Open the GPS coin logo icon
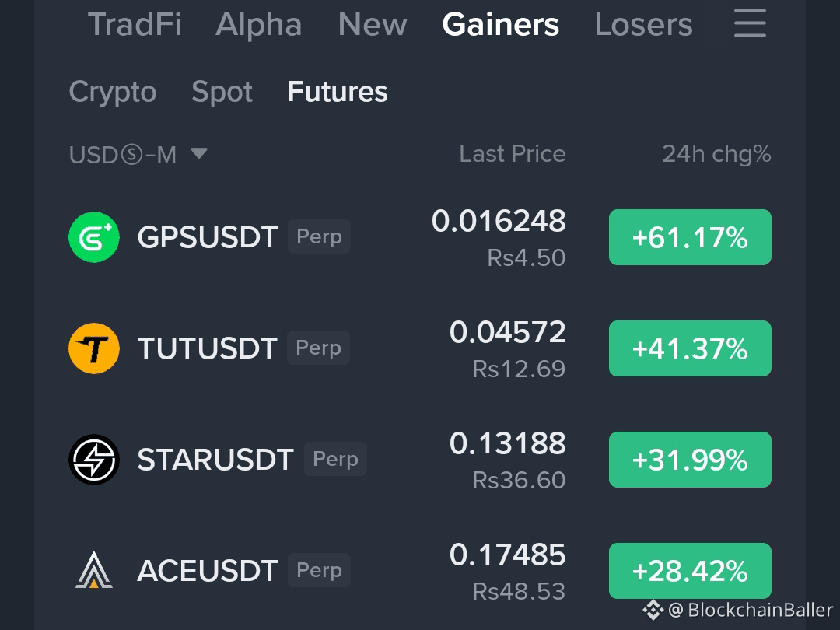The width and height of the screenshot is (840, 630). click(94, 236)
